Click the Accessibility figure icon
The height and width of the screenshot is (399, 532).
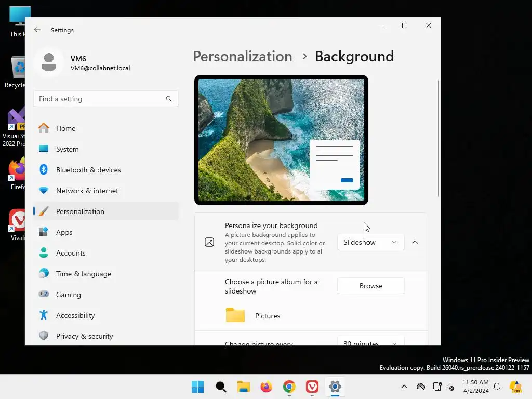(44, 315)
